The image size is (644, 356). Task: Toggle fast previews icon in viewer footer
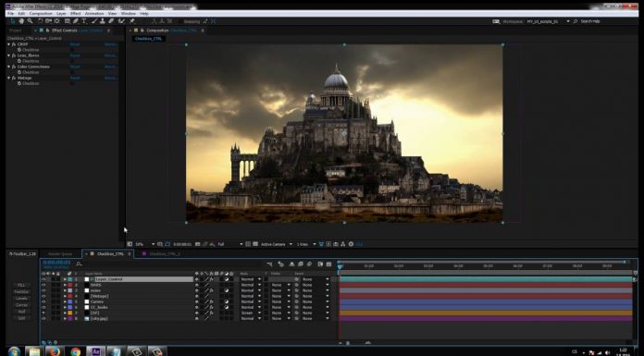coord(328,244)
